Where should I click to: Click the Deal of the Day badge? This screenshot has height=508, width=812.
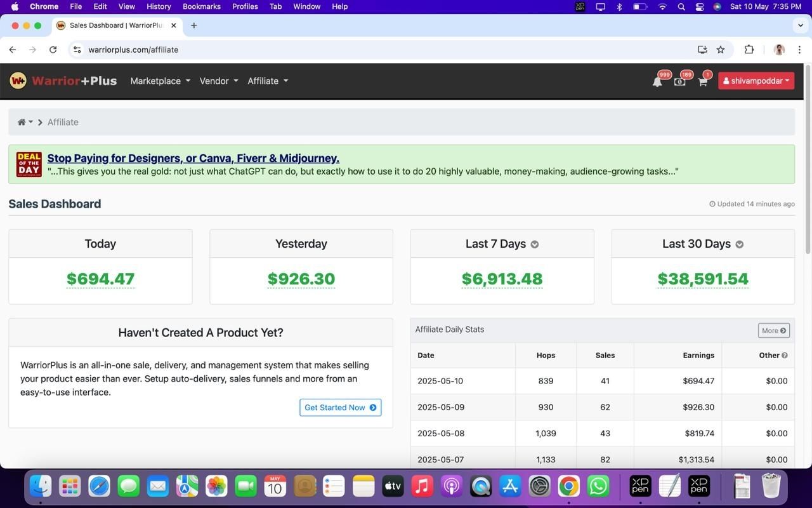[x=29, y=164]
